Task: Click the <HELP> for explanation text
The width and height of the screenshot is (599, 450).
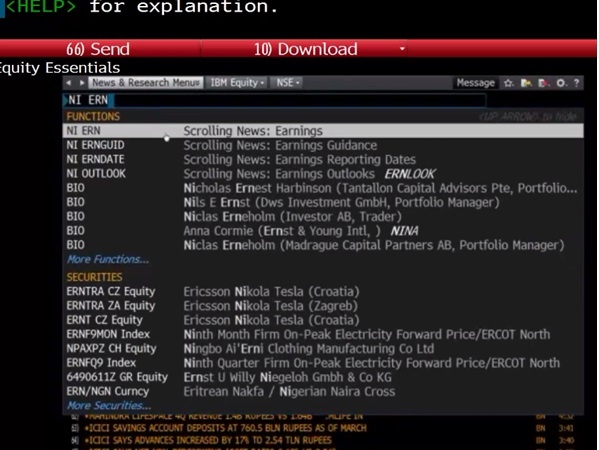Action: [x=141, y=7]
